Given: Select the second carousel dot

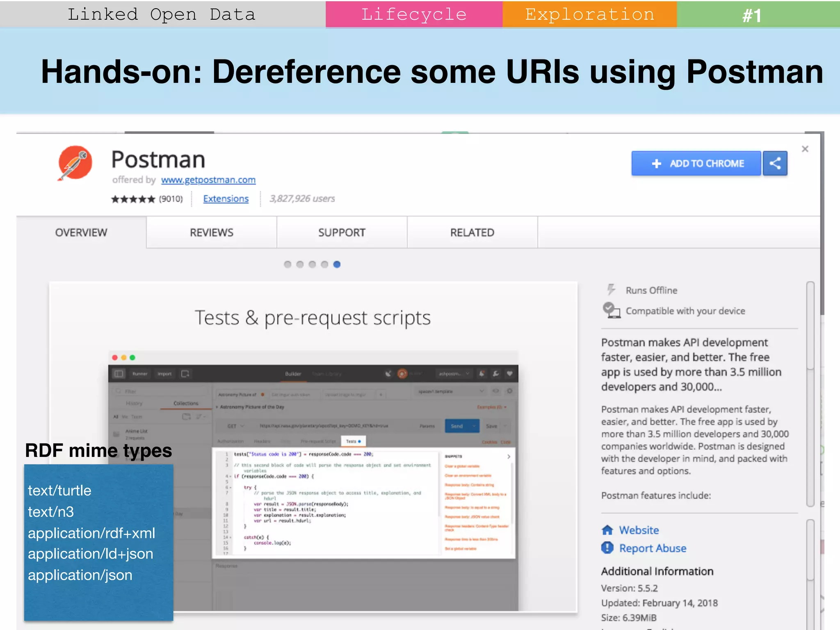Looking at the screenshot, I should coord(300,265).
